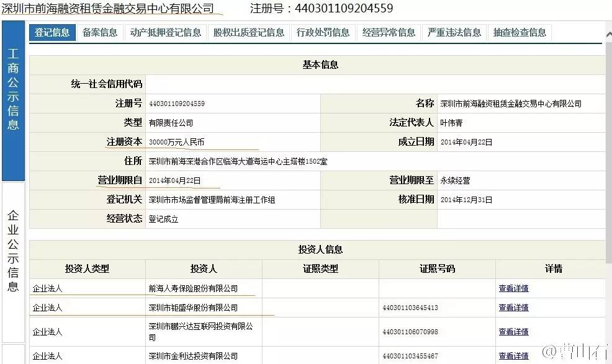Click the 核准日期 value 2014年12月31日
Image resolution: width=612 pixels, height=364 pixels.
(466, 200)
